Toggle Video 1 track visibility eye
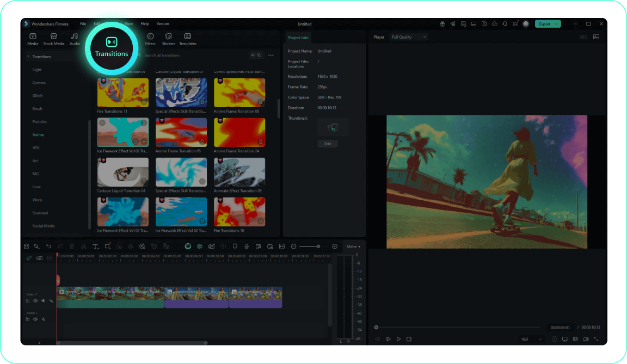 click(43, 301)
